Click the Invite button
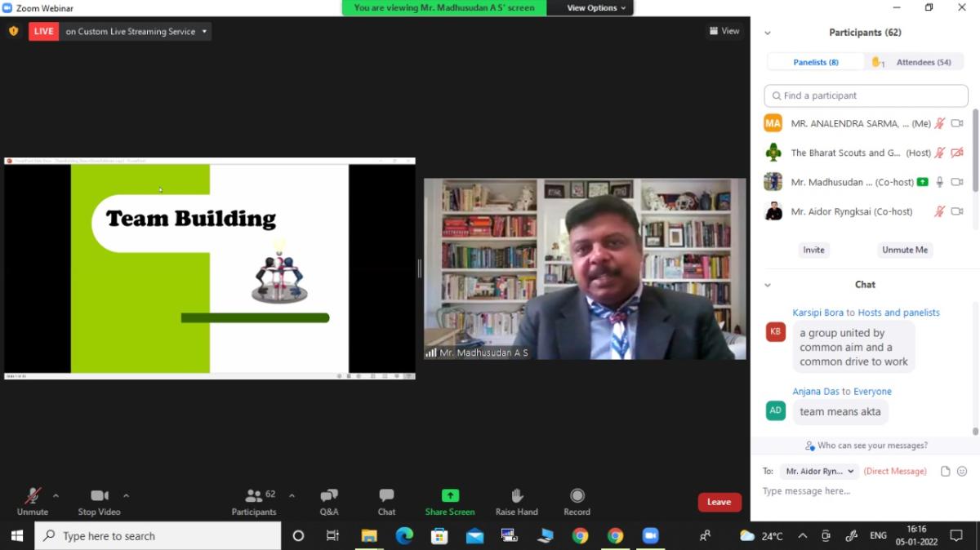The height and width of the screenshot is (550, 980). [813, 250]
